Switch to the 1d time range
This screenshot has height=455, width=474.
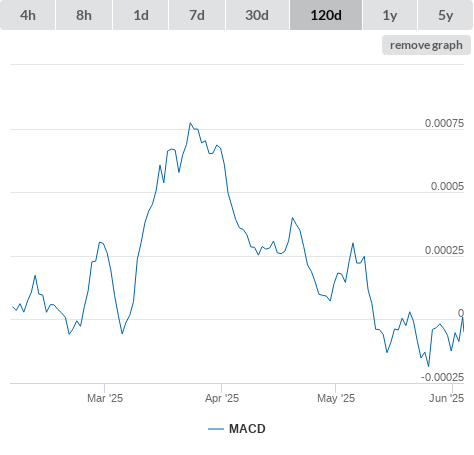click(x=141, y=15)
